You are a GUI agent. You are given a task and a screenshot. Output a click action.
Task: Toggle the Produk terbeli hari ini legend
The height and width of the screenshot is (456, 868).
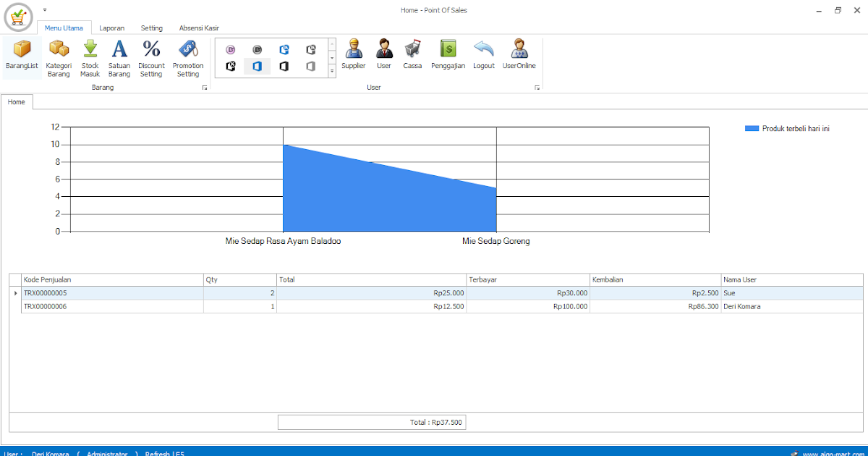point(787,127)
